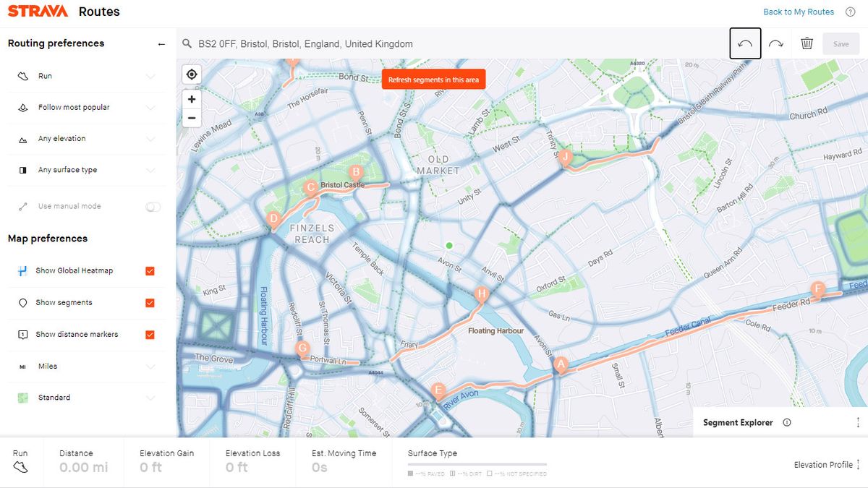Open the Segment Explorer info icon
This screenshot has width=868, height=488.
[787, 422]
